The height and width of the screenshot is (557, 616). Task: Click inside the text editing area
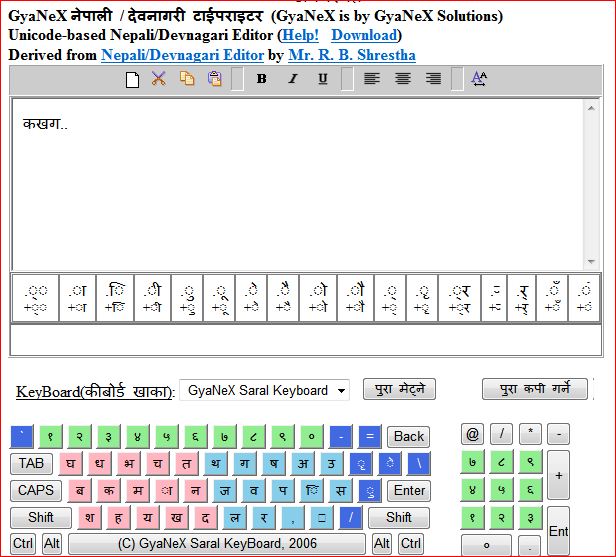coord(297,185)
